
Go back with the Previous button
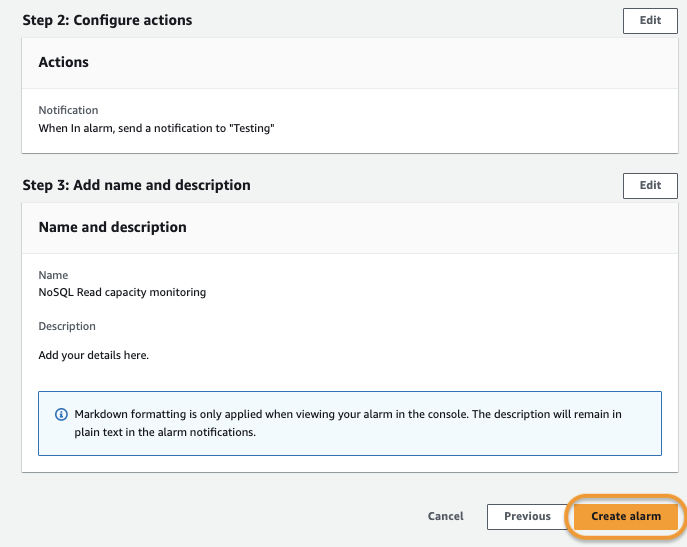[527, 516]
